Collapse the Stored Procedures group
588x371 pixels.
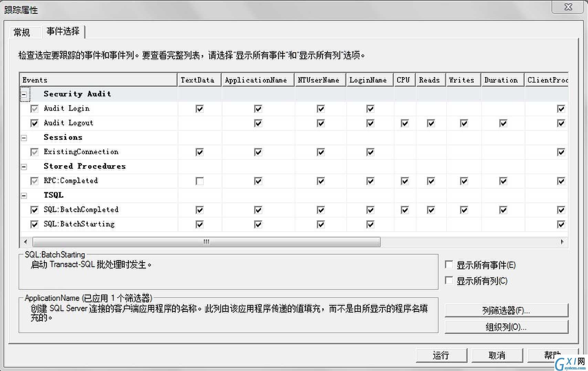(x=24, y=167)
